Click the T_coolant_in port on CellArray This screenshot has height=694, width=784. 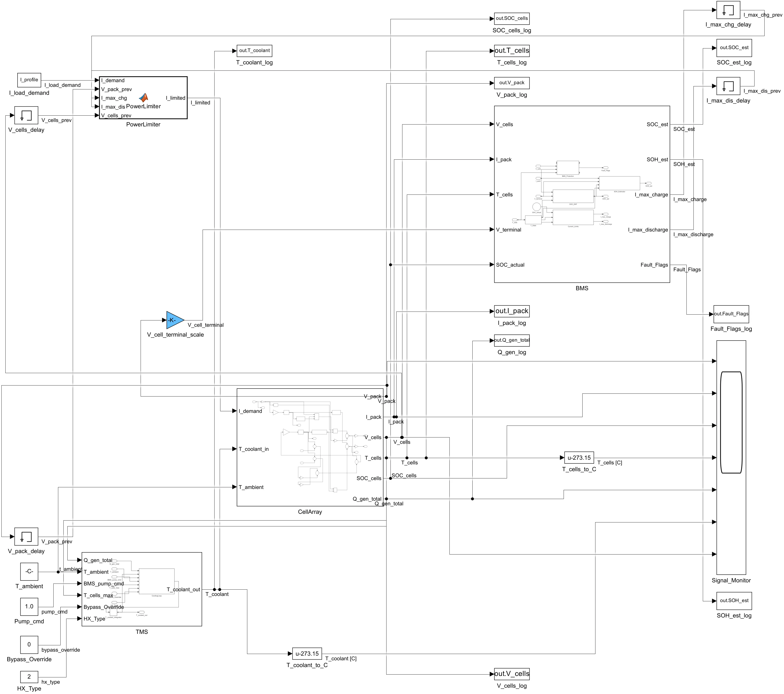(x=254, y=449)
